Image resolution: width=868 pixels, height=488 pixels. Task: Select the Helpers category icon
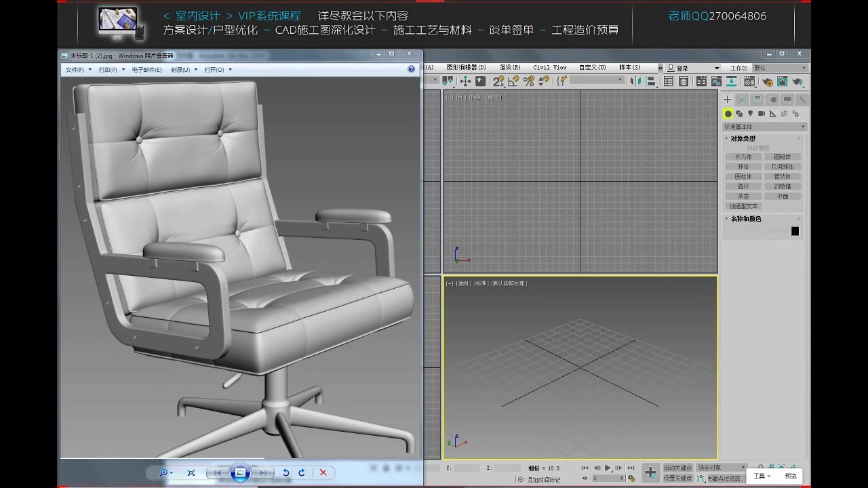pos(772,114)
